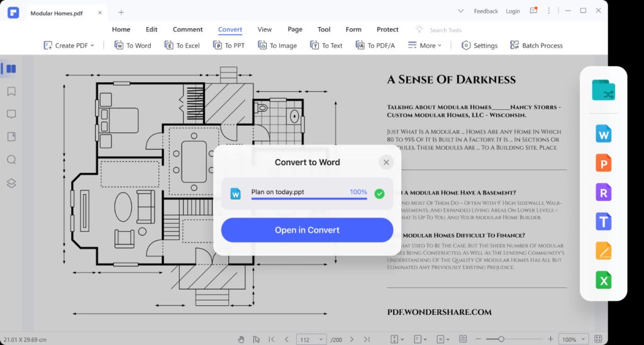Screen dimensions: 644x345
Task: Click the Open in Convert button
Action: click(x=307, y=230)
